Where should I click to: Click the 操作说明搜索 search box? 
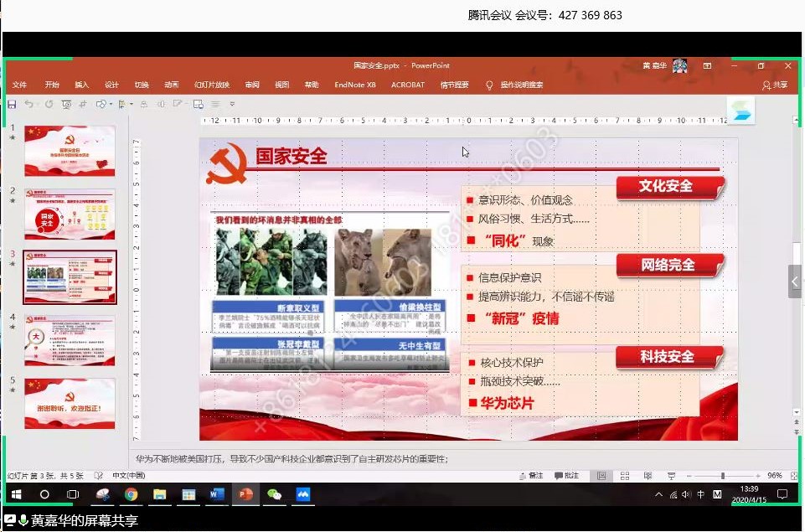pyautogui.click(x=522, y=85)
